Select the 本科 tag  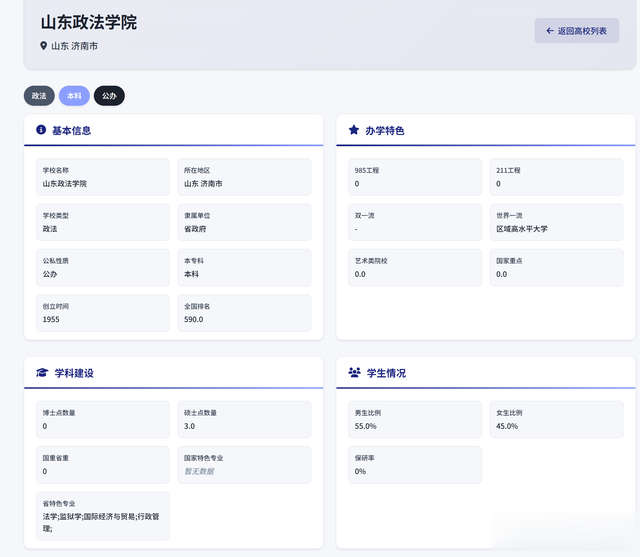(74, 96)
